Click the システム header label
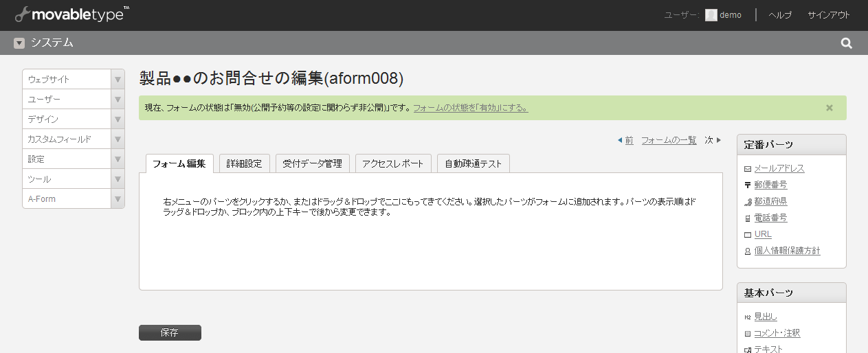The height and width of the screenshot is (353, 868). click(x=52, y=43)
